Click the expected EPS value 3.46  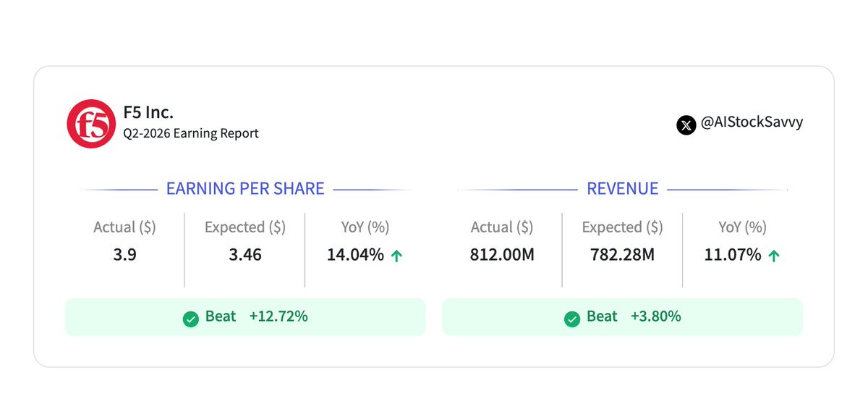coord(244,255)
